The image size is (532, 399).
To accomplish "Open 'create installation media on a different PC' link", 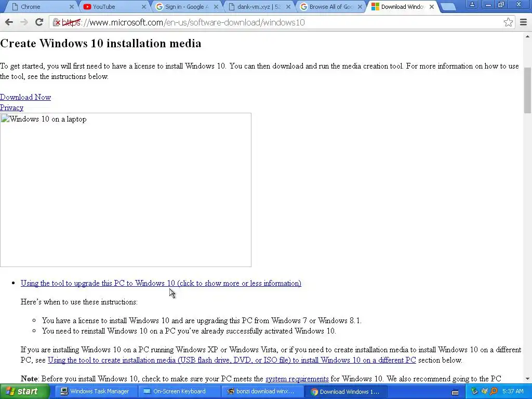I will 232,360.
